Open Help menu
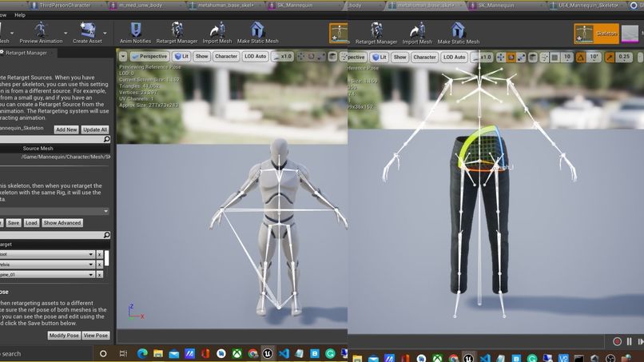The width and height of the screenshot is (644, 362). tap(20, 15)
